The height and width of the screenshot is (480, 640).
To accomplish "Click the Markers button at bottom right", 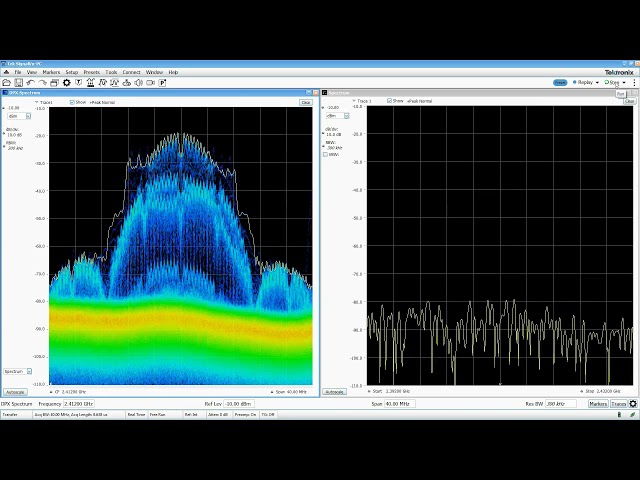I will coord(598,404).
